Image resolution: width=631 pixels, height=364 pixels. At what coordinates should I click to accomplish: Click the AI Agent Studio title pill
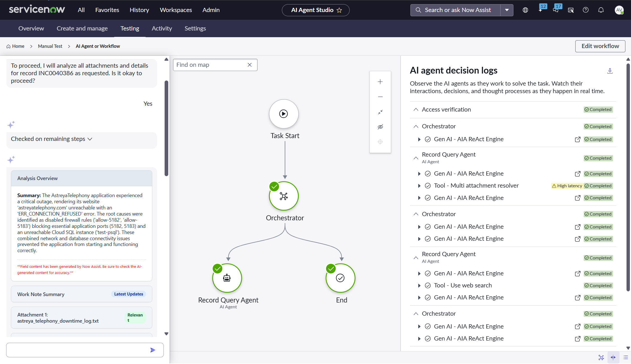315,10
